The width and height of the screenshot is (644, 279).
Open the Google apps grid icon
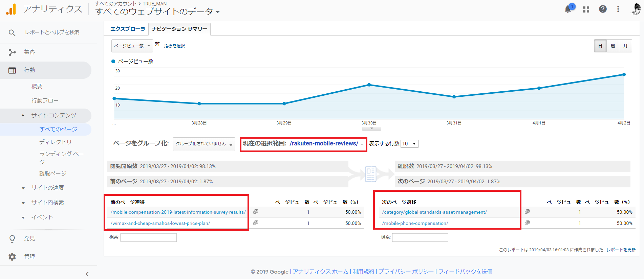(x=586, y=9)
